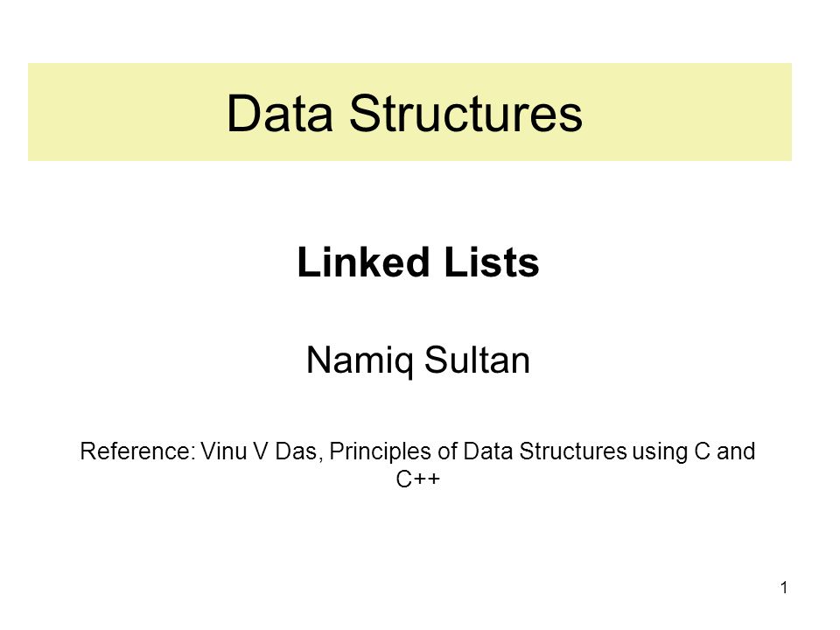Click the standalone "C" before "and" in the reference

pyautogui.click(x=702, y=451)
